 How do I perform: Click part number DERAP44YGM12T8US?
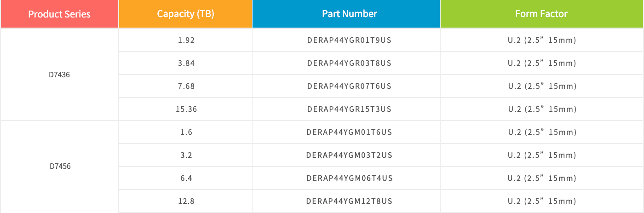(349, 201)
